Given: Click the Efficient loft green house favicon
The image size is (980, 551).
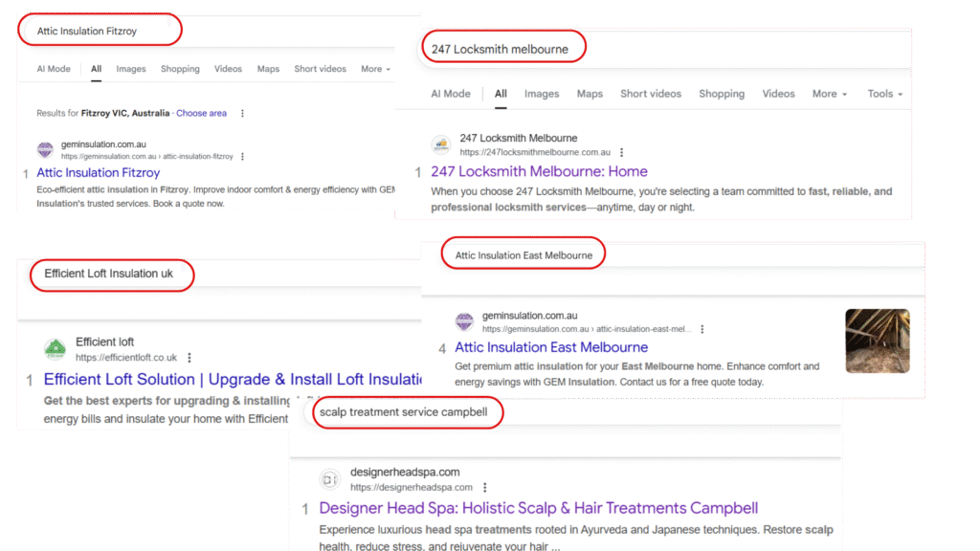Looking at the screenshot, I should point(56,349).
